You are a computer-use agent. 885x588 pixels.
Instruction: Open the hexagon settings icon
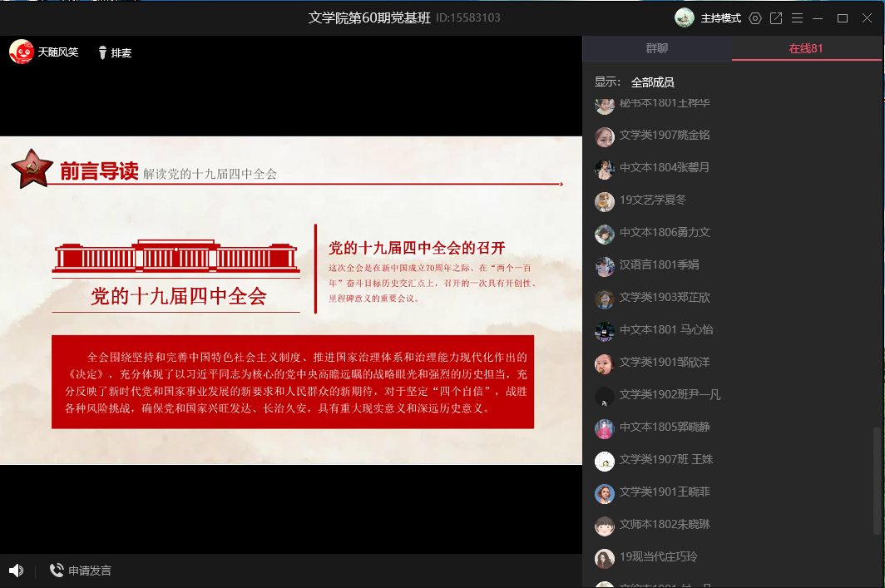coord(755,18)
